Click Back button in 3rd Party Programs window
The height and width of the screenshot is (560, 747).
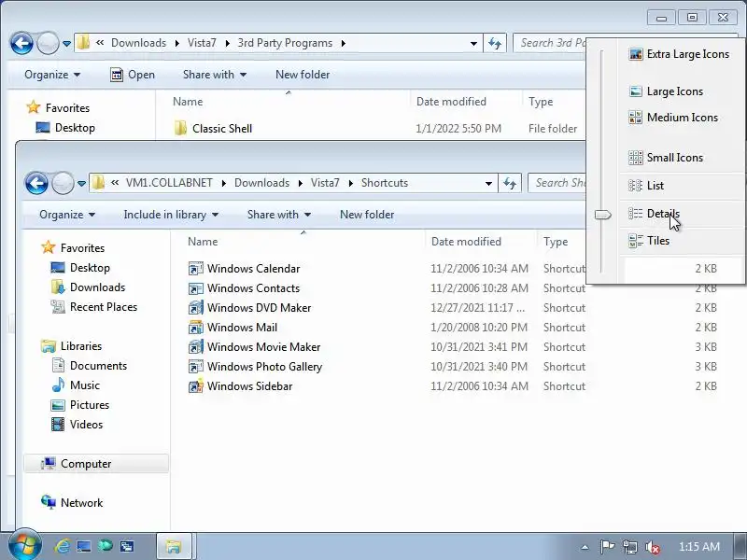[x=21, y=43]
